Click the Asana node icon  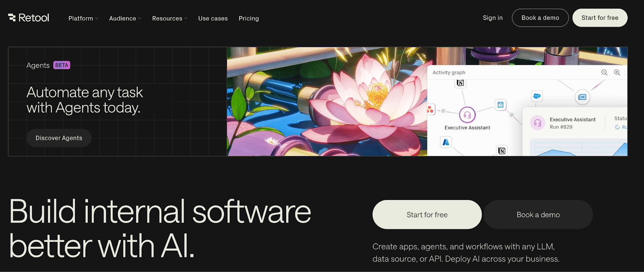point(430,109)
